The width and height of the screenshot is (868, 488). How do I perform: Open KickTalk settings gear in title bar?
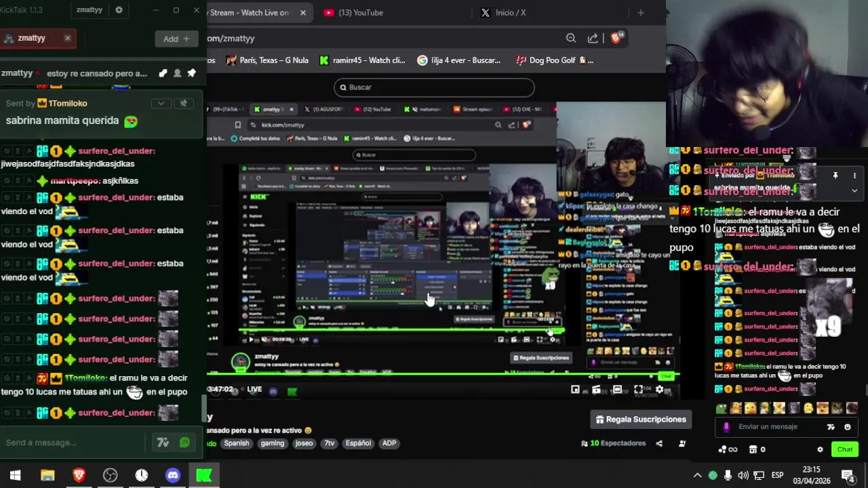pyautogui.click(x=119, y=10)
